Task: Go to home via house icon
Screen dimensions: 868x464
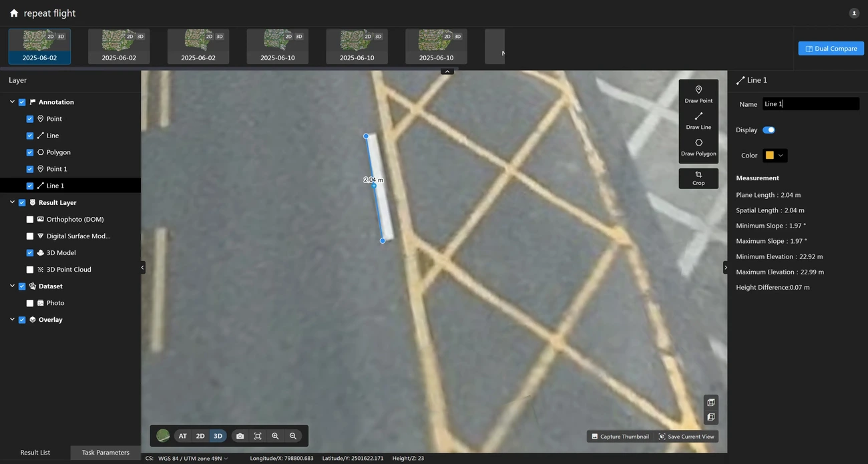Action: pyautogui.click(x=14, y=13)
